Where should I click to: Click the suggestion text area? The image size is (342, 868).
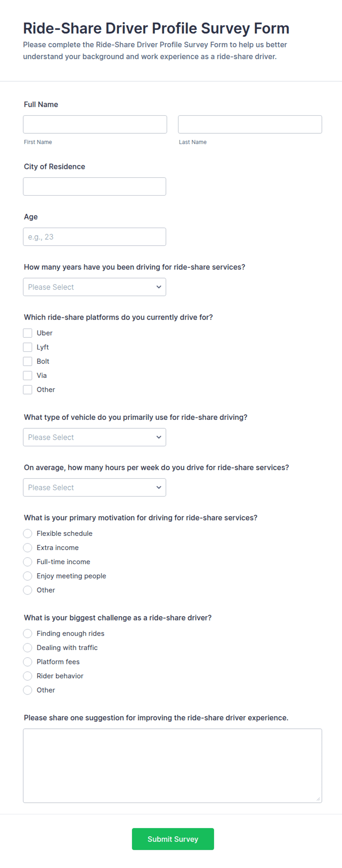172,766
